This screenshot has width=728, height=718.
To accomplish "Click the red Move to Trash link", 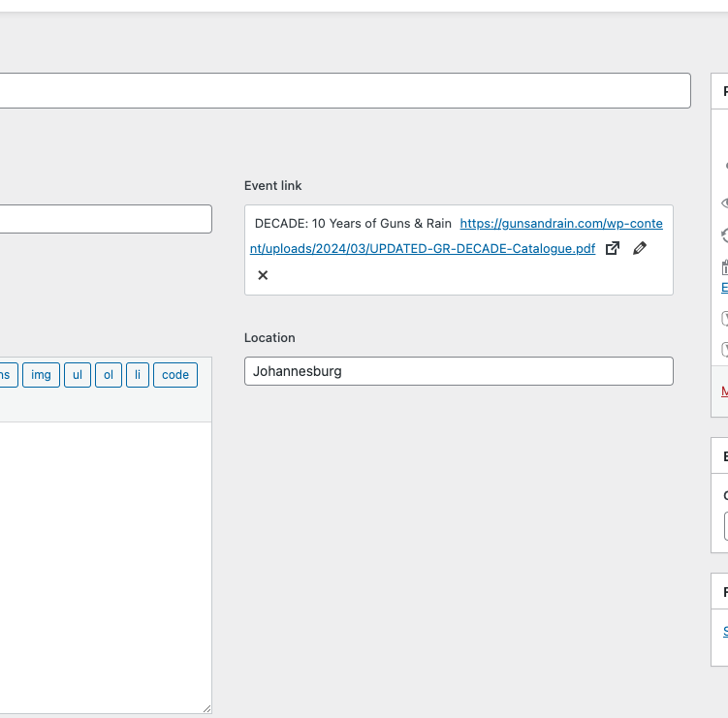I will point(724,392).
